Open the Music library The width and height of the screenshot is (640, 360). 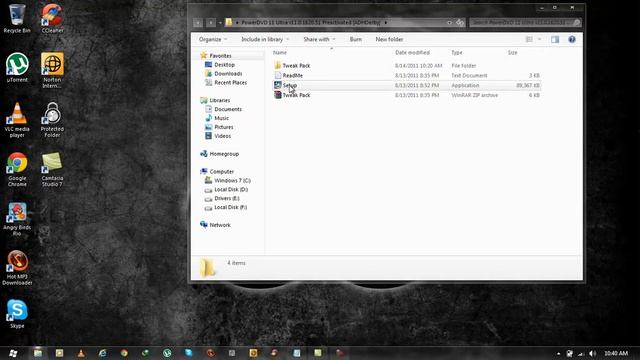[x=222, y=118]
